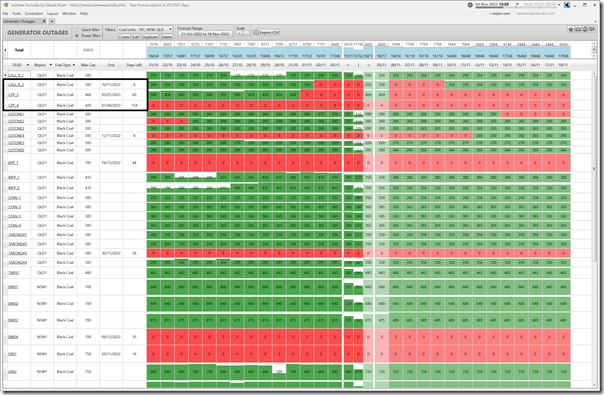Close the Generator Outages tab

pyautogui.click(x=44, y=21)
